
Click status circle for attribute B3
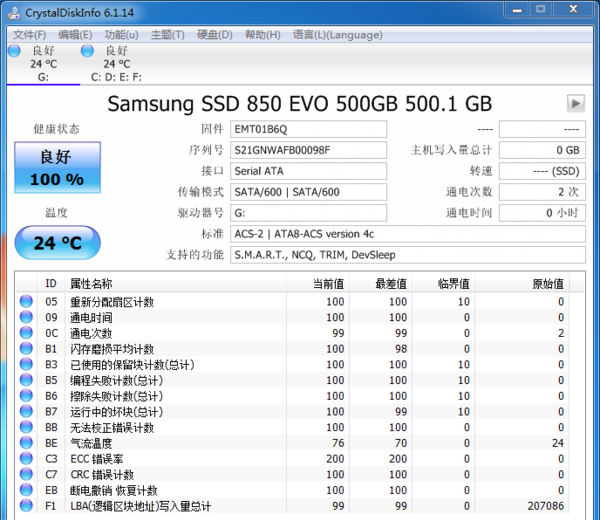(26, 364)
